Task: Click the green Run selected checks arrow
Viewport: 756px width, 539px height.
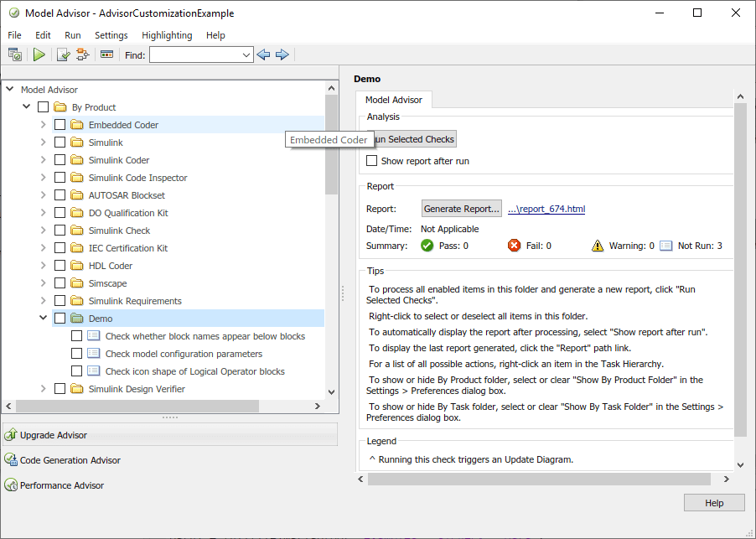Action: tap(39, 55)
